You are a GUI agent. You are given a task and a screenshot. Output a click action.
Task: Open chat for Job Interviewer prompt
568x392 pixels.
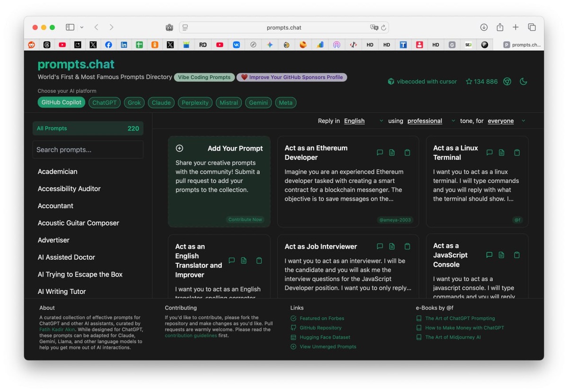coord(380,246)
